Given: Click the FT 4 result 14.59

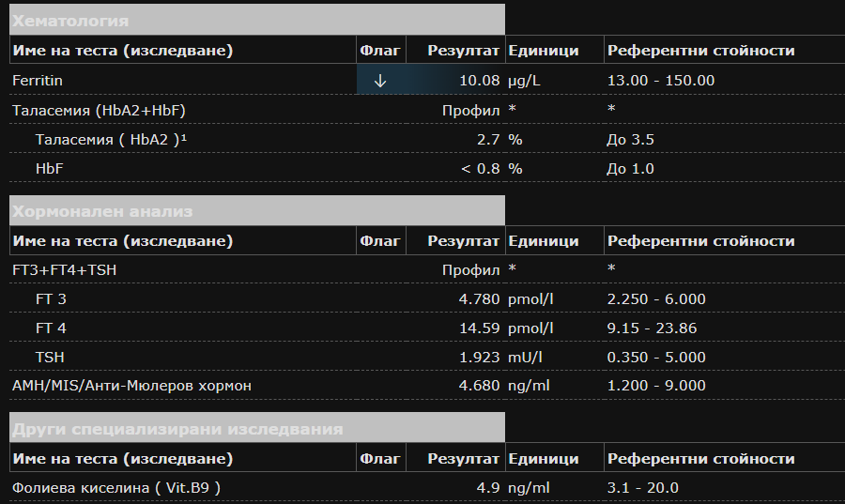Looking at the screenshot, I should tap(479, 328).
